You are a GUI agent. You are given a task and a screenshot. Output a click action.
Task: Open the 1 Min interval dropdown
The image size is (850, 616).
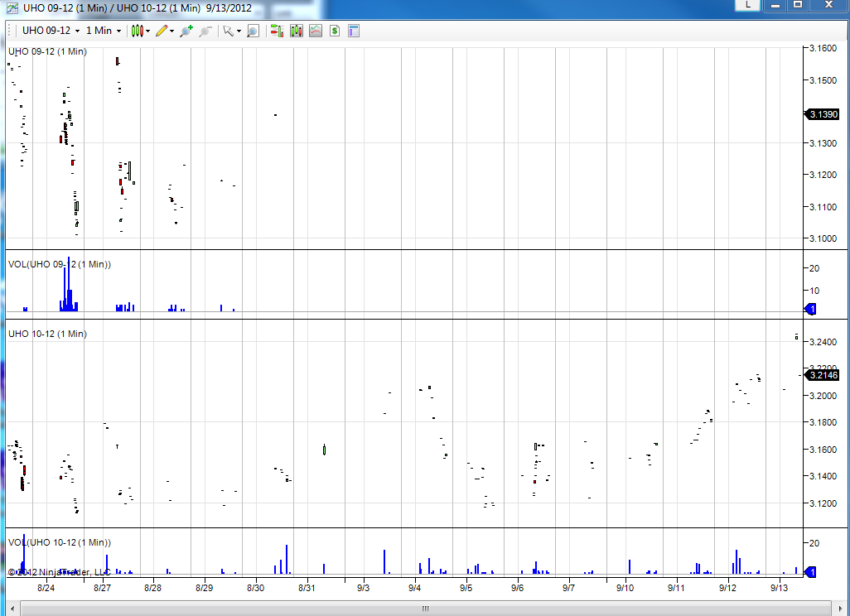pyautogui.click(x=103, y=31)
